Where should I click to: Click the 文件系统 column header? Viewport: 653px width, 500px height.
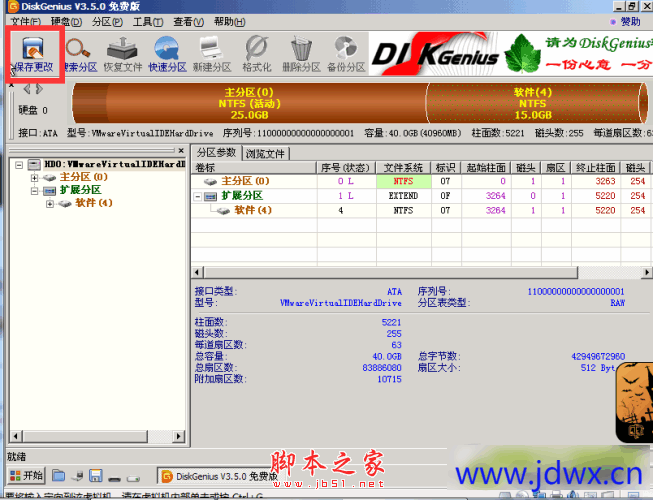(x=403, y=168)
